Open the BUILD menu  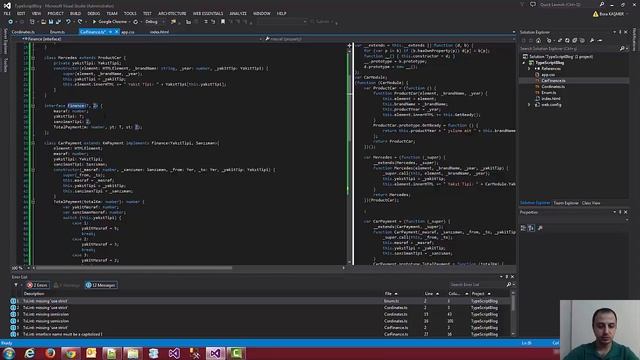tap(75, 13)
